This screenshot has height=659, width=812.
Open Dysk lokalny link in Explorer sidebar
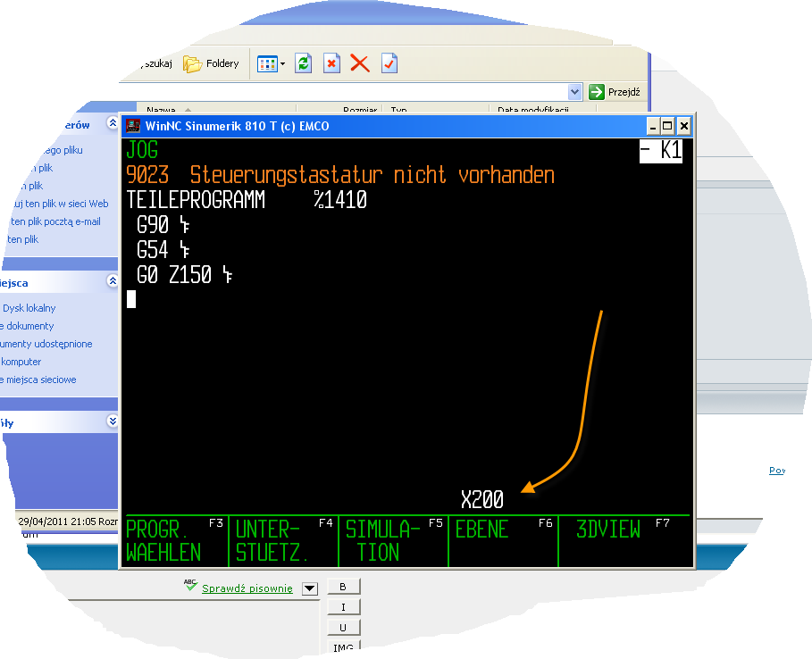pyautogui.click(x=29, y=308)
